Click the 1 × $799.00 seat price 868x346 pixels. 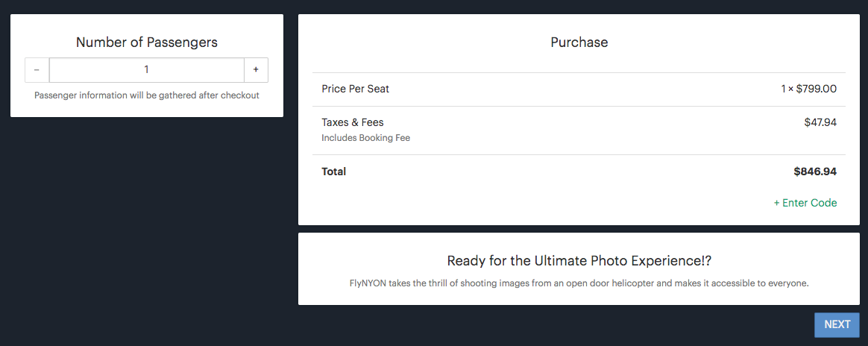(808, 89)
